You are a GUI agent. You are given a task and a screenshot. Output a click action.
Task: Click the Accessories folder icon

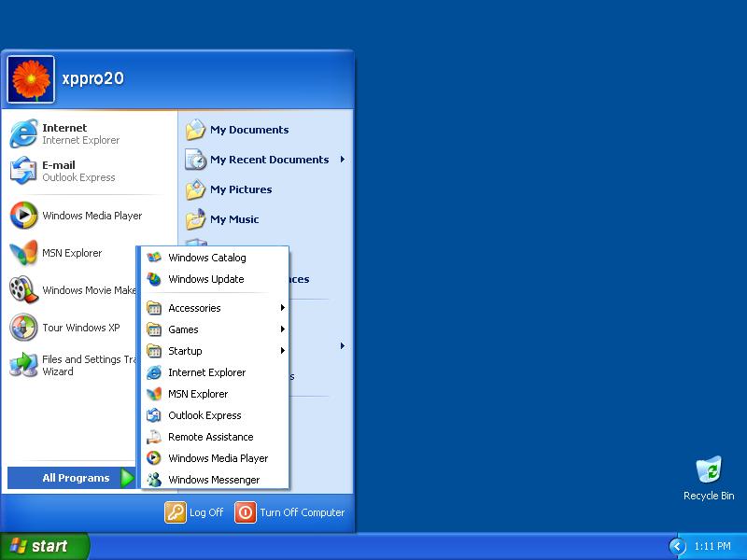pos(154,308)
